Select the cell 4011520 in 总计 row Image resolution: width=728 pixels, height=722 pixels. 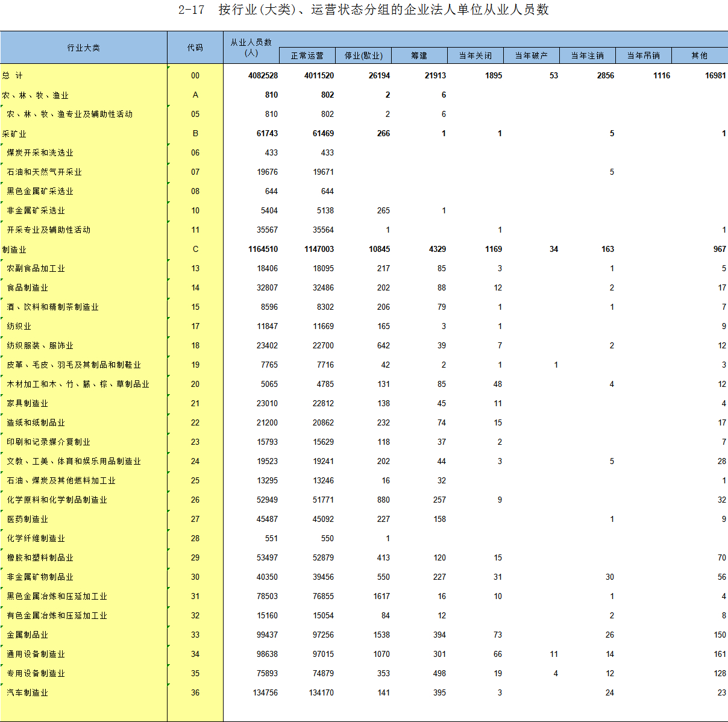click(x=319, y=75)
